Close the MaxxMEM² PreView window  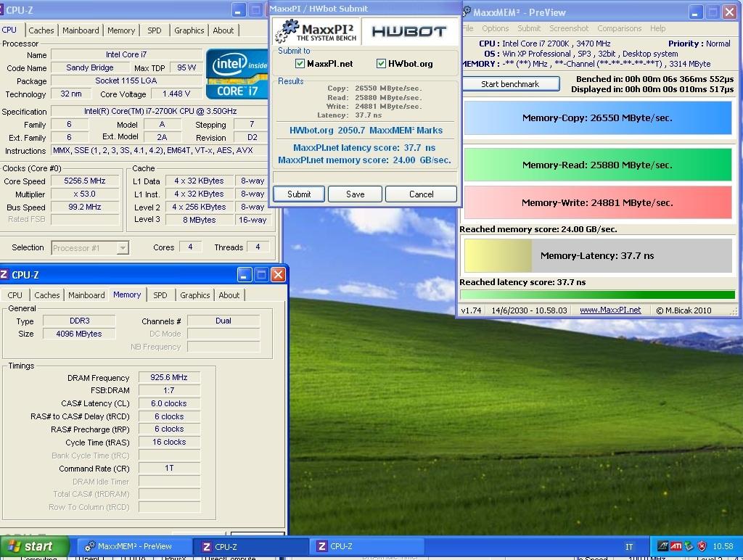[x=729, y=12]
